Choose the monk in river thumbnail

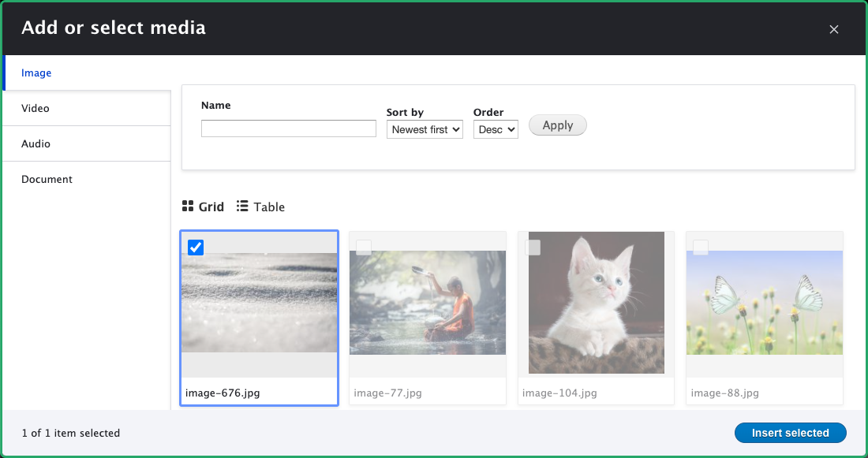(x=428, y=303)
